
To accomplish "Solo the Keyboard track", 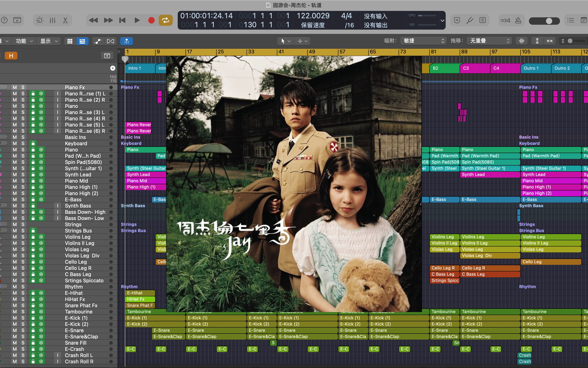I will click(x=23, y=143).
